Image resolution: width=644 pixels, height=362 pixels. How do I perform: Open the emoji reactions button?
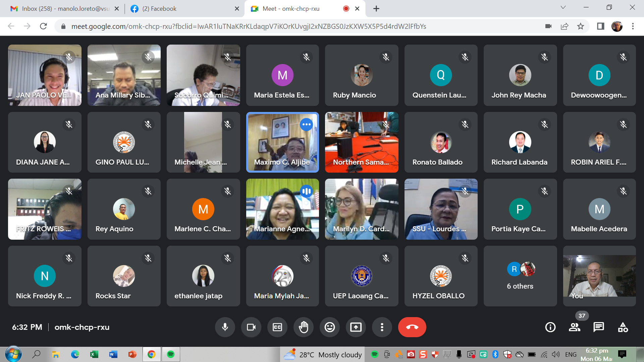click(329, 327)
